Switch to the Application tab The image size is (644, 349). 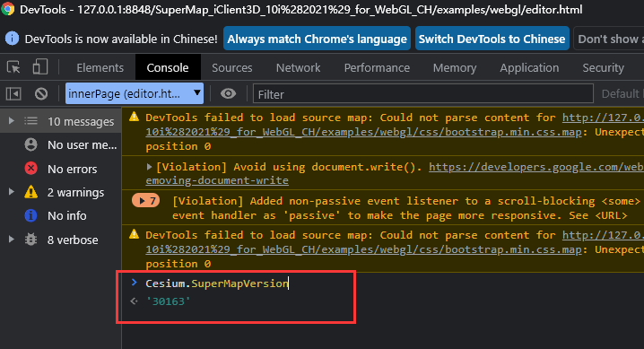[529, 67]
